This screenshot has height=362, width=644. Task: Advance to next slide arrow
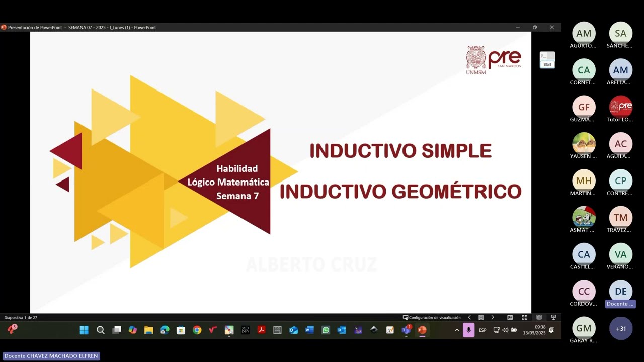point(493,317)
